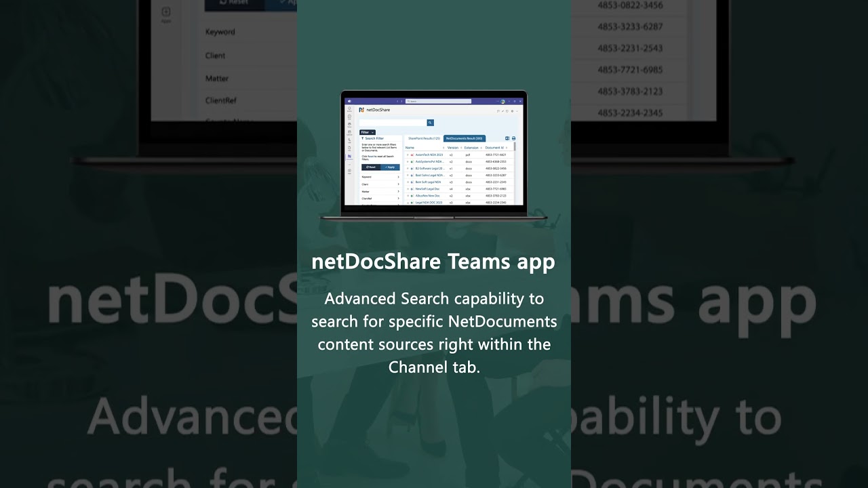This screenshot has width=868, height=488.
Task: Switch to SharePoint Results (125) tab
Action: (424, 138)
